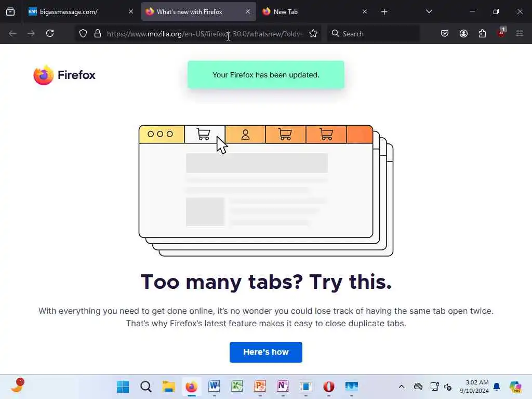Open Firefox View in the tab bar
The height and width of the screenshot is (399, 532).
coord(10,11)
